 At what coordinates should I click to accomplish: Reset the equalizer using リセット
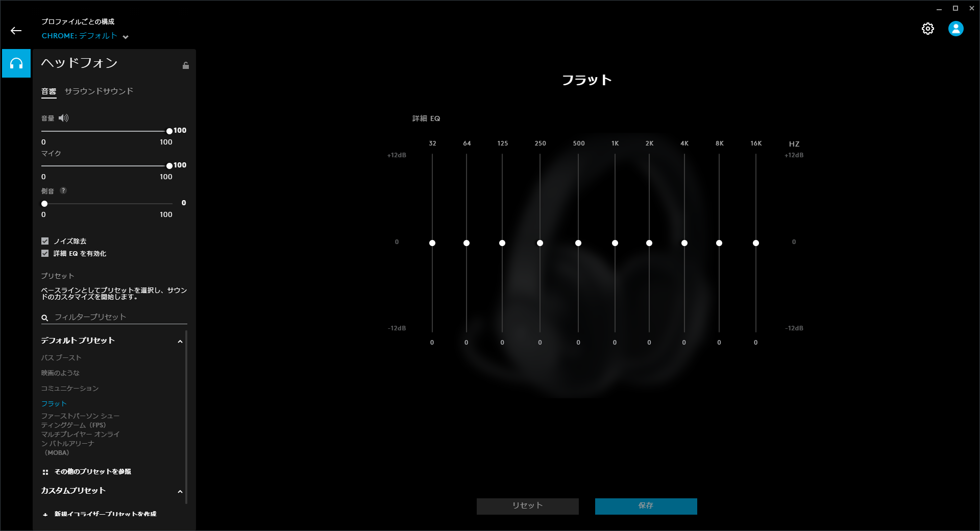[527, 506]
